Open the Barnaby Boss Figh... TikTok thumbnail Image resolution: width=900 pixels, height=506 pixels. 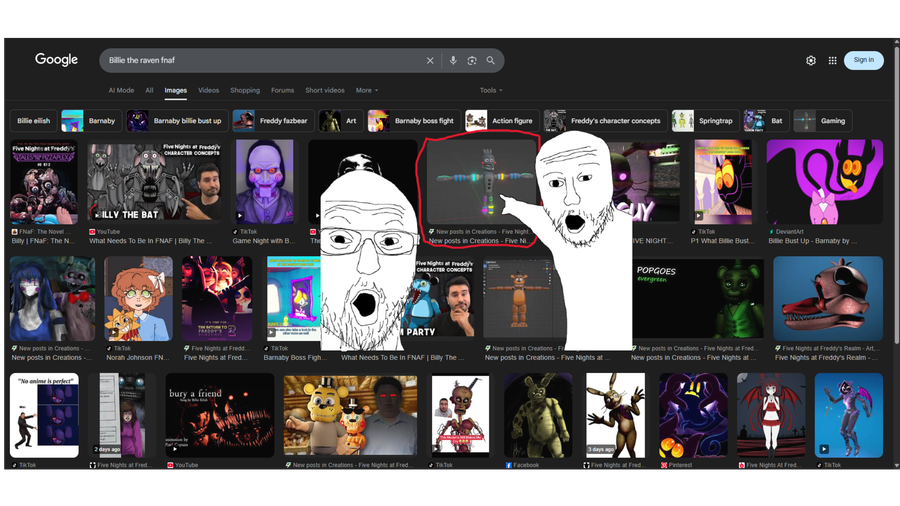pos(293,299)
